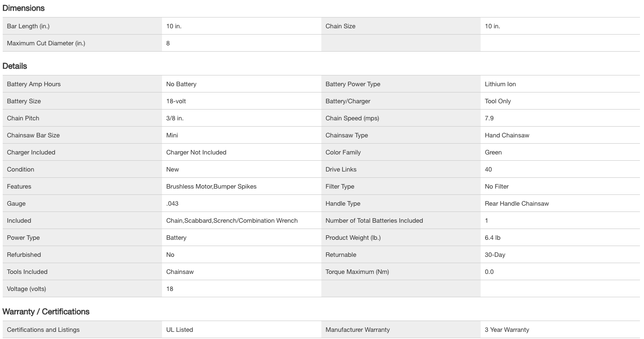Click the Returnable '30-Day' value
Image resolution: width=644 pixels, height=339 pixels.
(495, 255)
